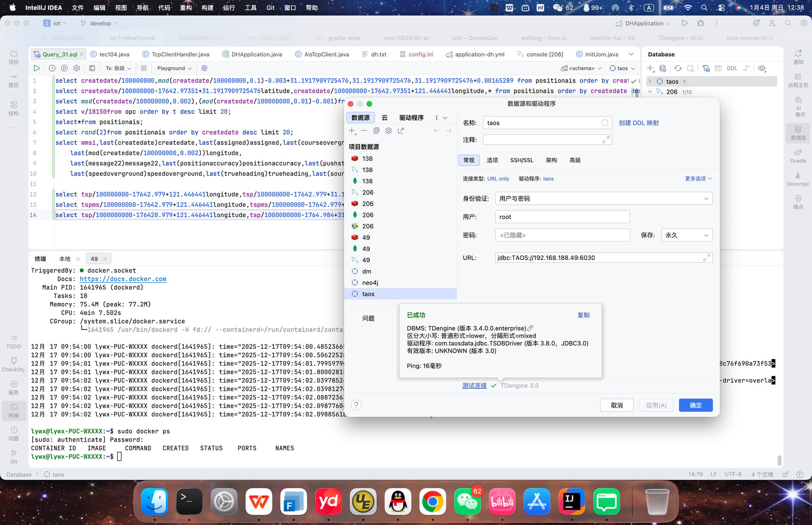This screenshot has width=812, height=525.
Task: Toggle the Database view options eye icon
Action: tap(762, 68)
